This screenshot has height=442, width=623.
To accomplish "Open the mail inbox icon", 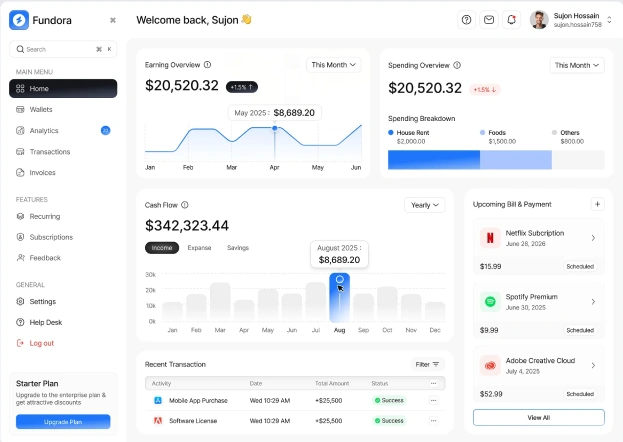I will (x=489, y=19).
